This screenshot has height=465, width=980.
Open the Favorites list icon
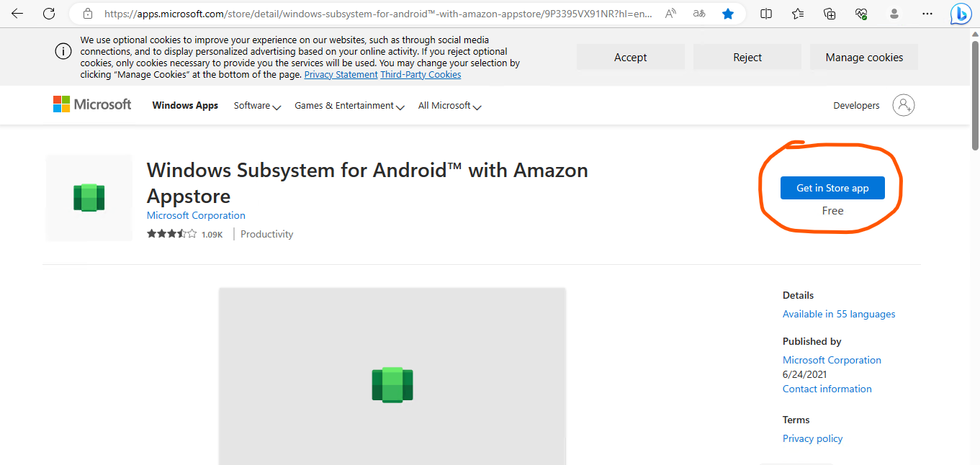(x=798, y=14)
